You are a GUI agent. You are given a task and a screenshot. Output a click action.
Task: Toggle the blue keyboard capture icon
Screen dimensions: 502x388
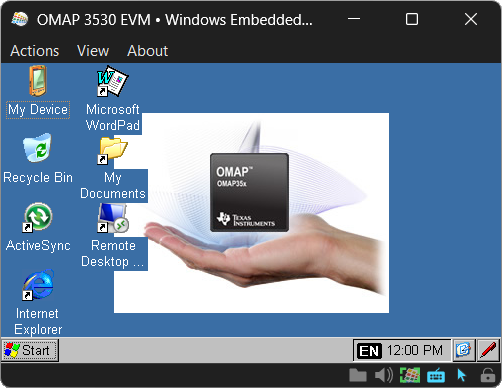tap(436, 375)
